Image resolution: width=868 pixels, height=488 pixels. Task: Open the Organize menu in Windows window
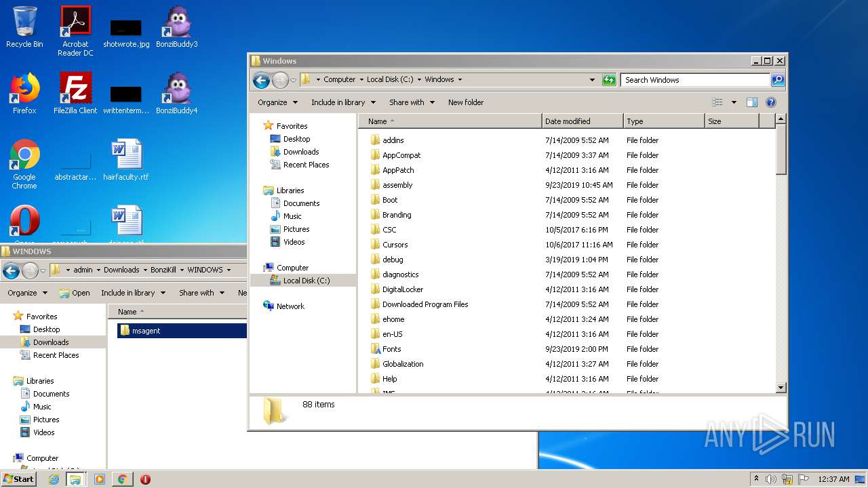(277, 102)
